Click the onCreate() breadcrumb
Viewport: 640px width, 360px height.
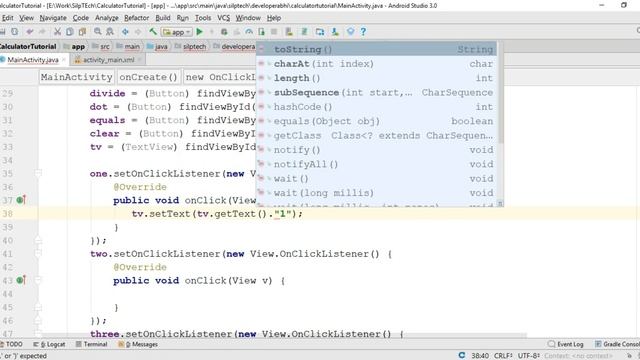[148, 77]
